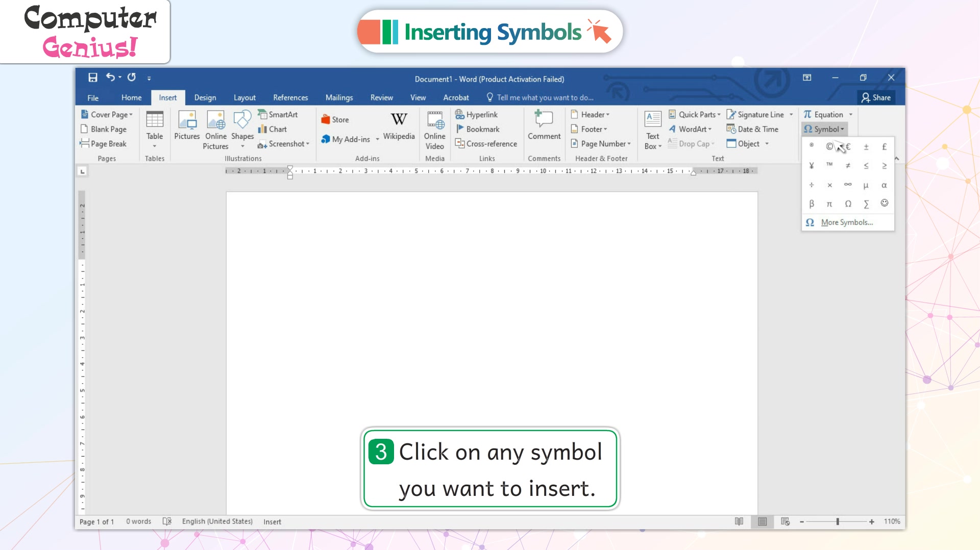This screenshot has height=550, width=980.
Task: Insert the division symbol
Action: [812, 185]
